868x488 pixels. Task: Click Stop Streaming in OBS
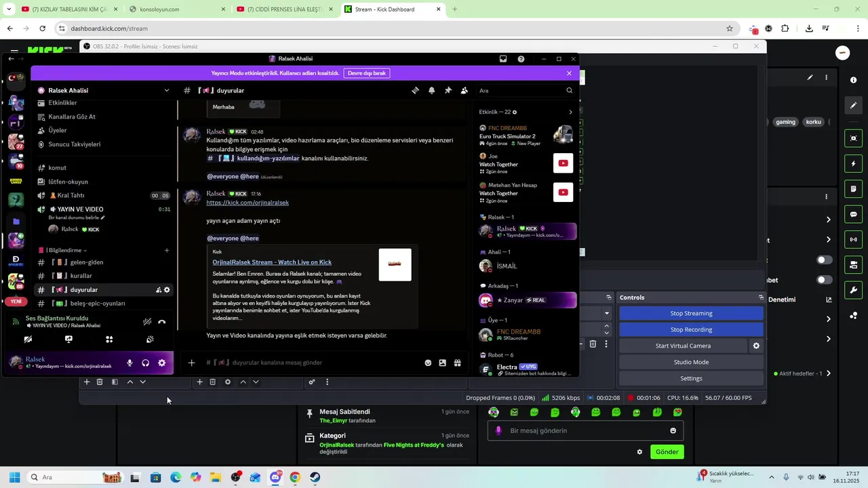click(x=691, y=313)
